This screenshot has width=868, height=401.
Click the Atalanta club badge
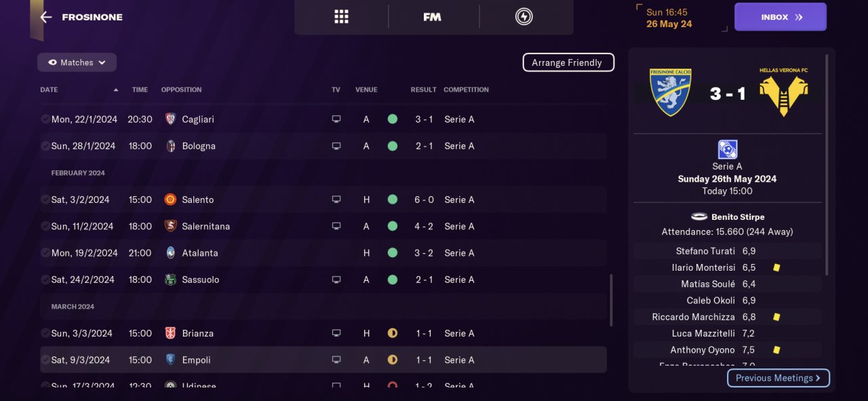(x=170, y=253)
